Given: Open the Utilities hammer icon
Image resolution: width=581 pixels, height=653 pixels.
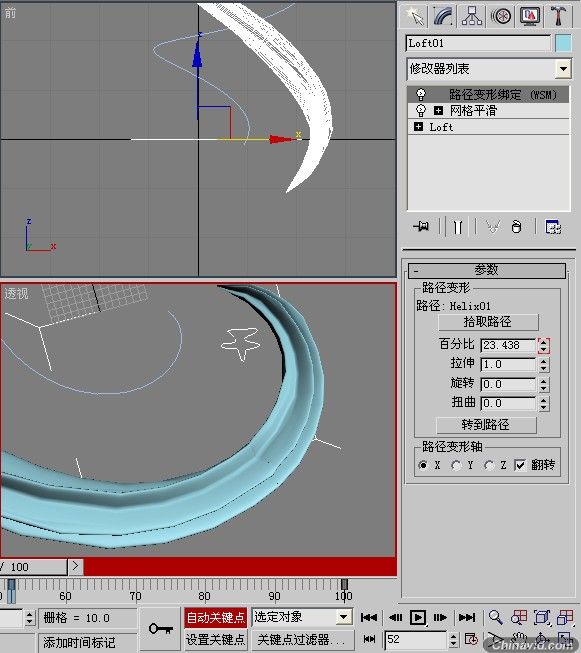Looking at the screenshot, I should pos(558,17).
